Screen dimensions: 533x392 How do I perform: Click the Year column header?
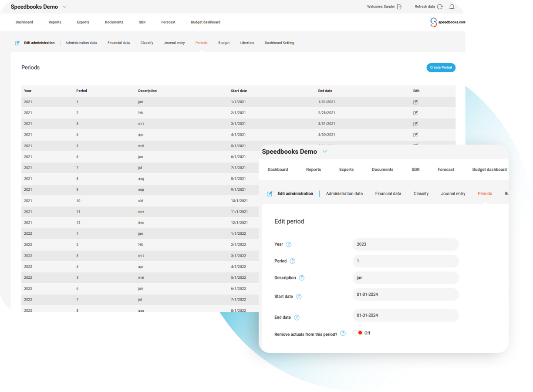click(x=28, y=91)
